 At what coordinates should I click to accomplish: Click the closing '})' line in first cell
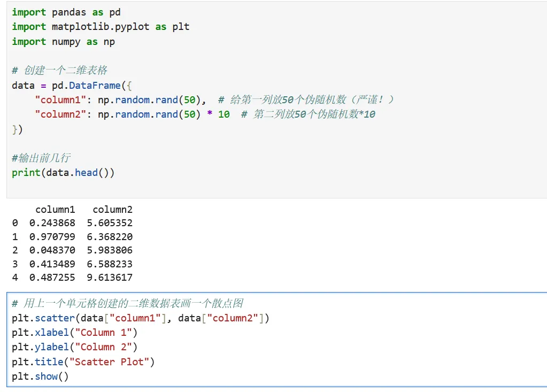pos(17,129)
